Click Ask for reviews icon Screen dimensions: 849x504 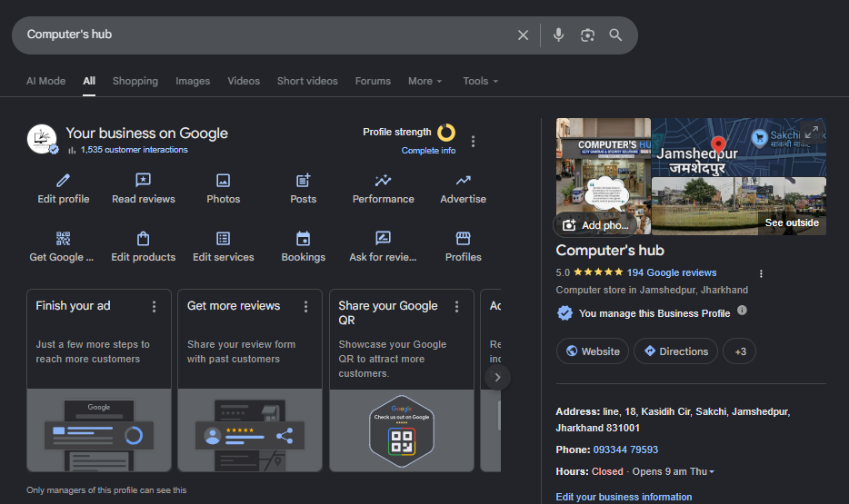(x=383, y=238)
